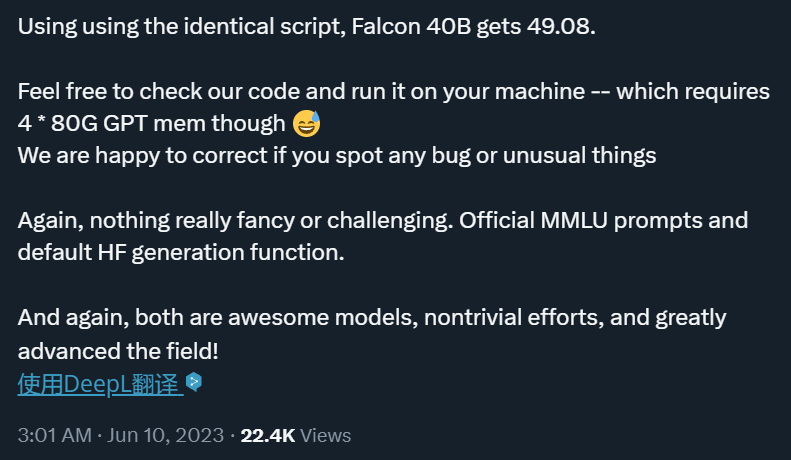
Task: Click the 'Official MMLU prompts and' phrase
Action: click(x=603, y=221)
